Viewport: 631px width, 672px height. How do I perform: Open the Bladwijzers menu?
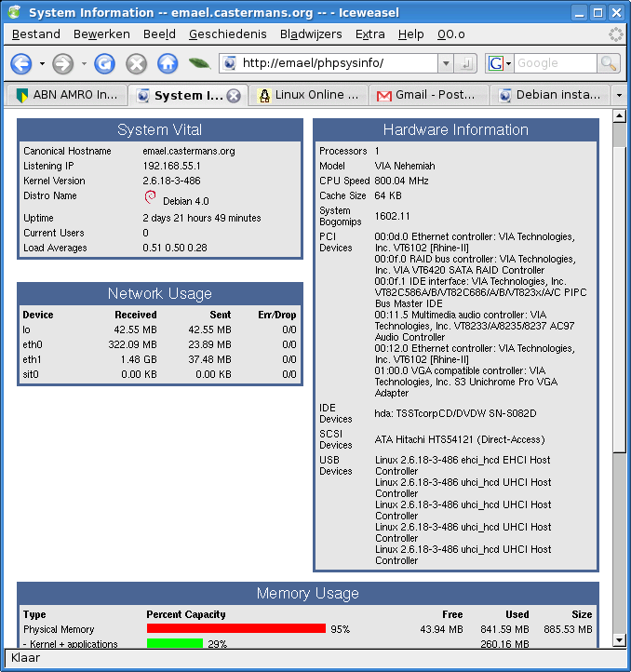[x=311, y=34]
